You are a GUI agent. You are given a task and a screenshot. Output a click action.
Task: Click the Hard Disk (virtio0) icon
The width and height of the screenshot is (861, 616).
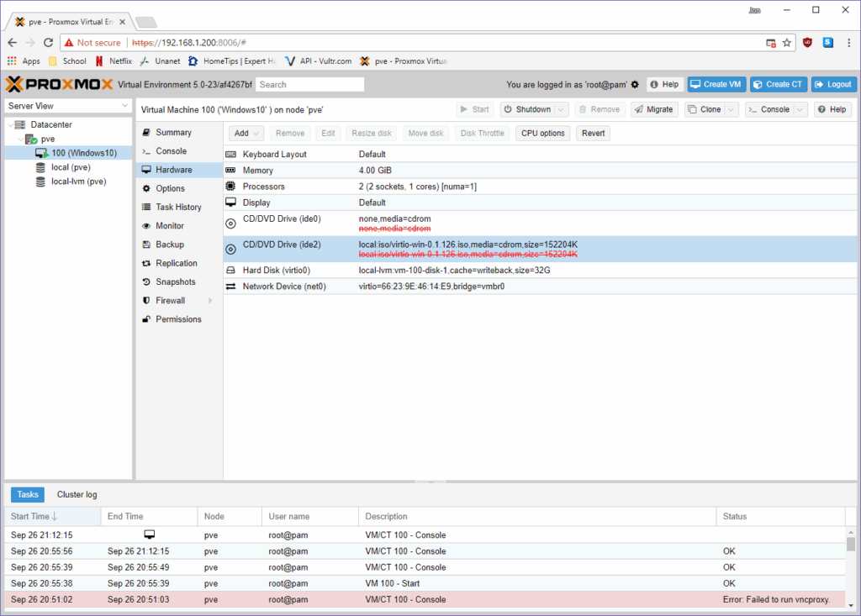[x=230, y=270]
